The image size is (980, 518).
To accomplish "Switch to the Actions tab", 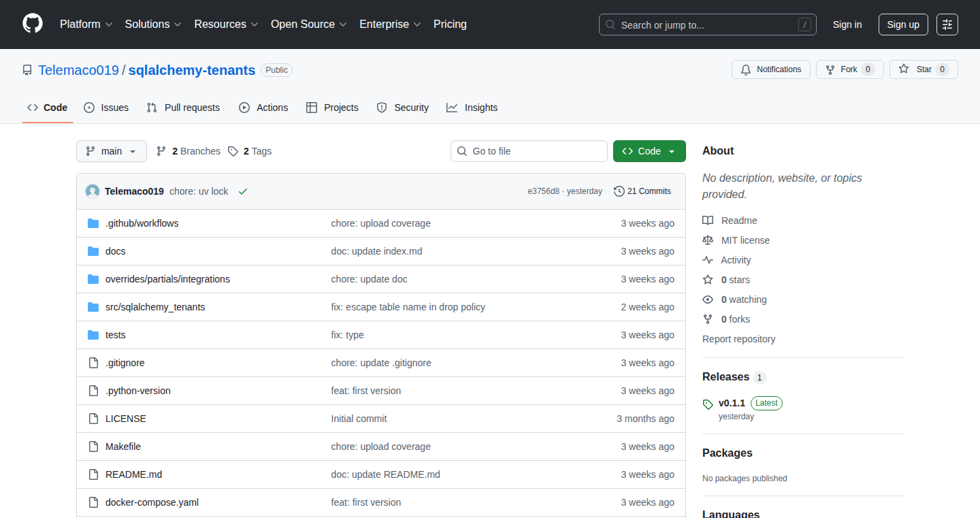I will click(x=263, y=108).
